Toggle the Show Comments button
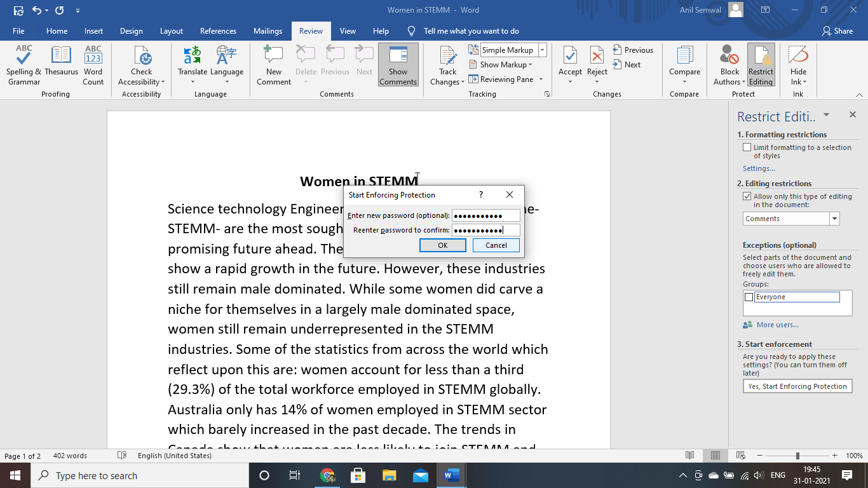 [398, 65]
